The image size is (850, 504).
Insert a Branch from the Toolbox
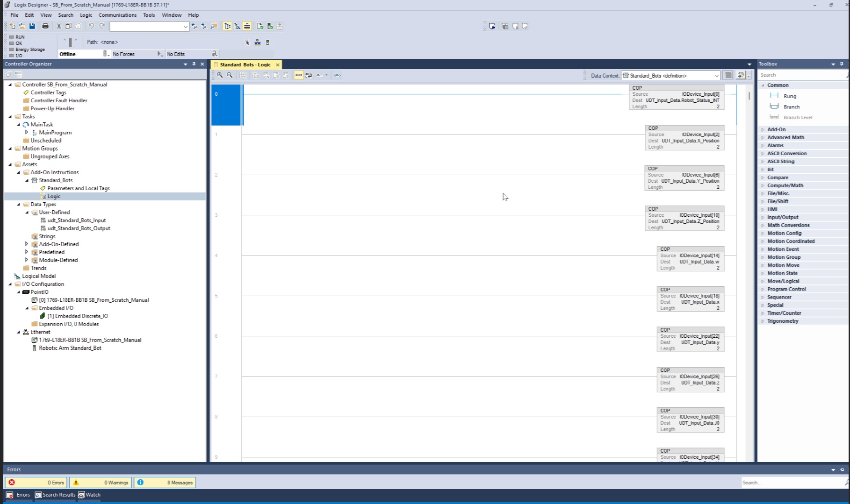(791, 107)
